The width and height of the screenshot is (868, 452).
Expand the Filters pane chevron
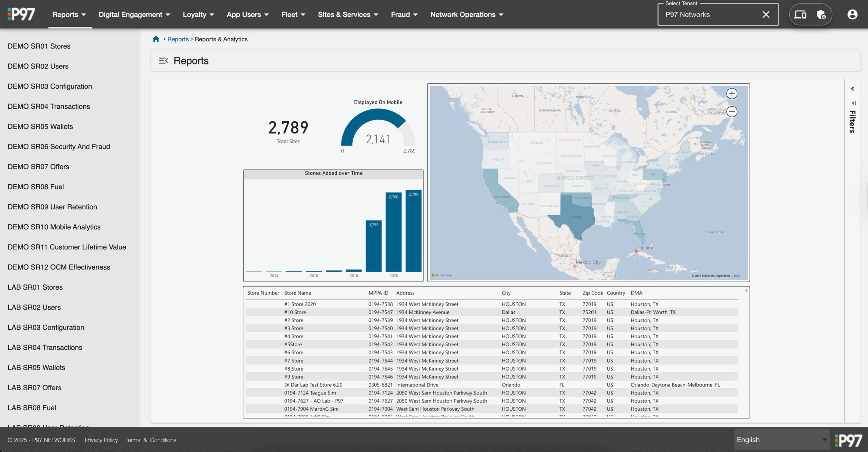pyautogui.click(x=852, y=89)
